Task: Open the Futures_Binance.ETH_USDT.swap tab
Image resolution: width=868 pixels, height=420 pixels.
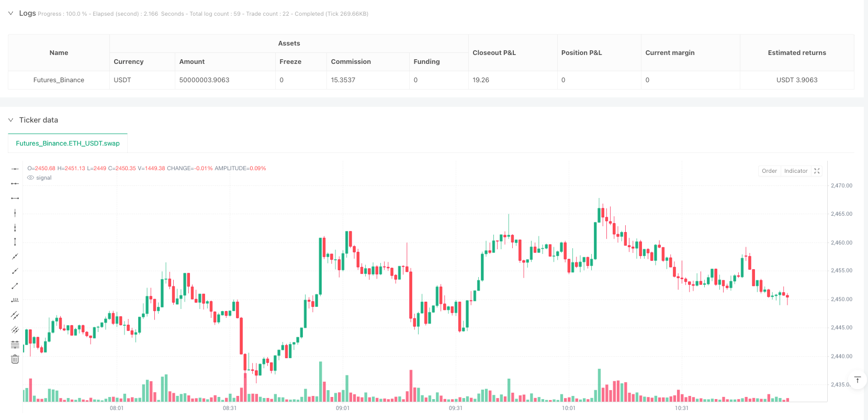Action: click(x=67, y=143)
